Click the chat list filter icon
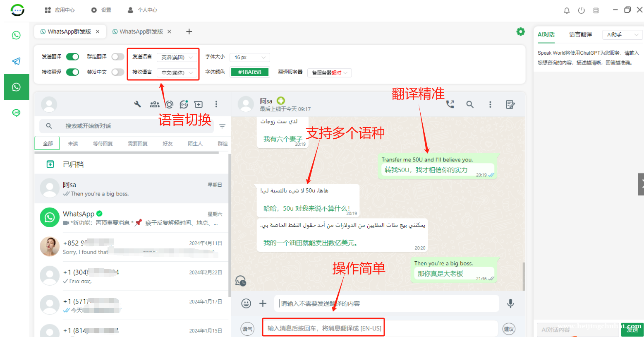This screenshot has height=337, width=644. (223, 126)
